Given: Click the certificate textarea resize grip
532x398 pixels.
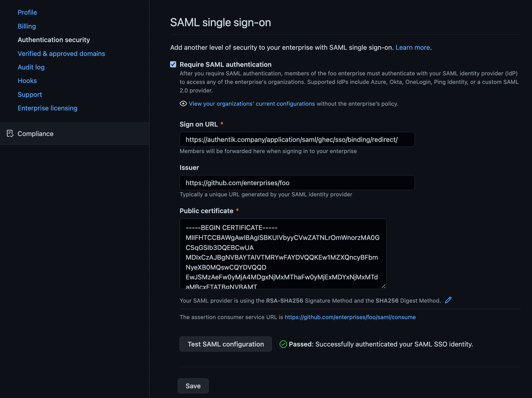Looking at the screenshot, I should click(x=383, y=286).
